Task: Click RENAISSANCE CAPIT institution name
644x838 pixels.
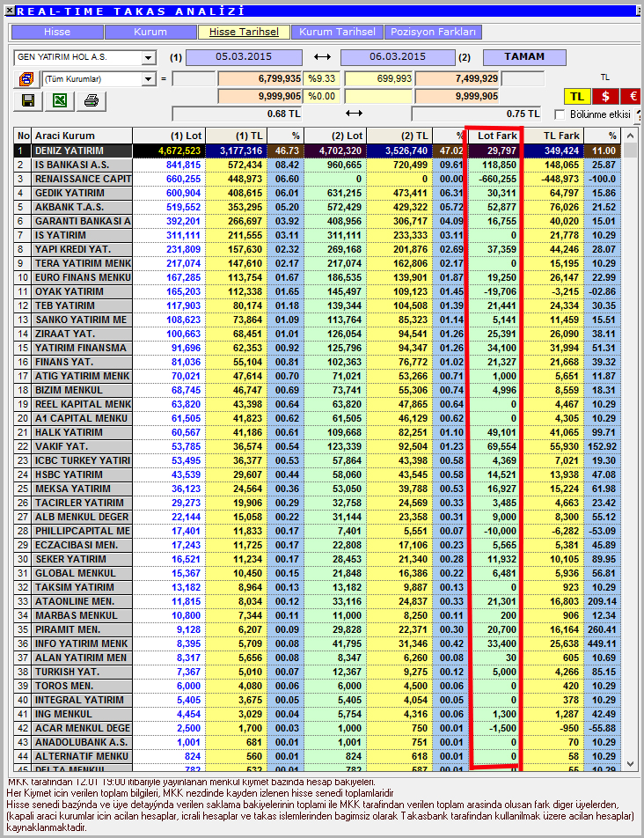Action: (83, 179)
